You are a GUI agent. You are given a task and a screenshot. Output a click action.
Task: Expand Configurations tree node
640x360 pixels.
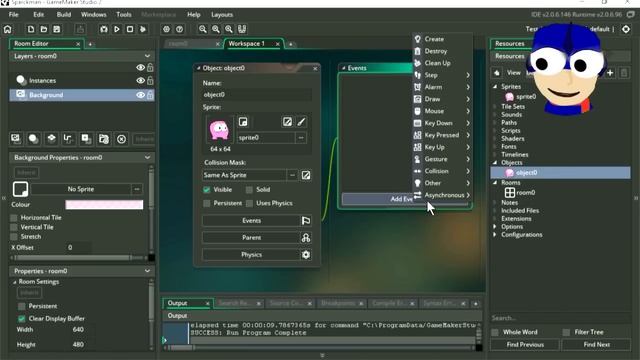pos(495,235)
